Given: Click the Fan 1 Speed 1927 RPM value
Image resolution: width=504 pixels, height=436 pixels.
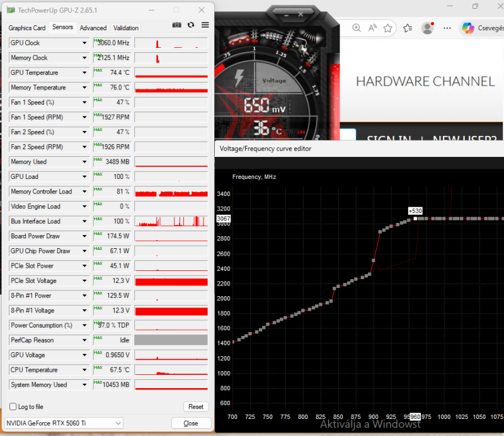Looking at the screenshot, I should tap(112, 117).
